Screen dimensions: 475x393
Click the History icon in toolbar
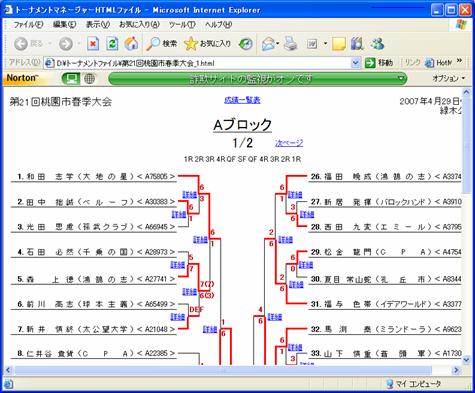(x=246, y=44)
